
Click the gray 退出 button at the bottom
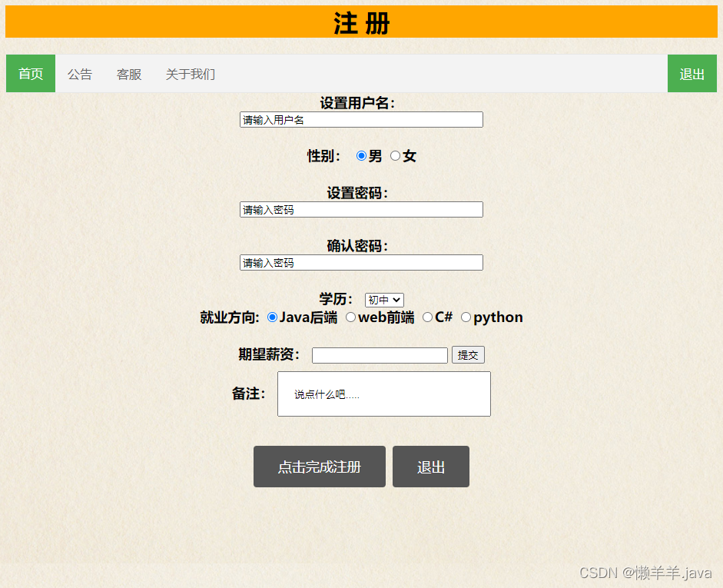click(x=430, y=467)
